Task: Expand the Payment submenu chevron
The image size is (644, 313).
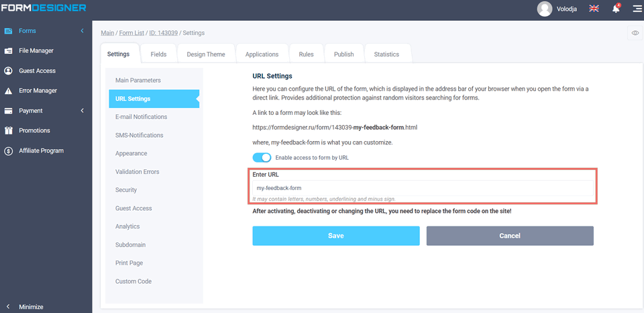Action: [x=82, y=111]
